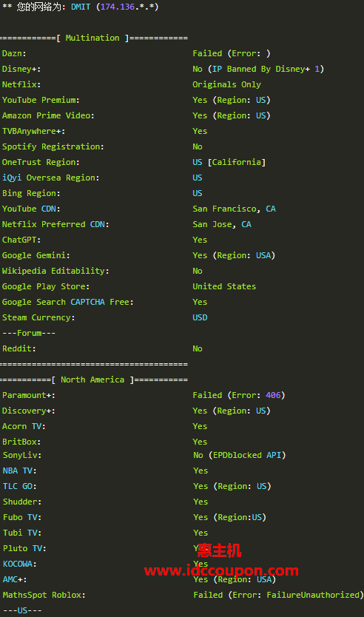Click the Paramount+ Error 406 result
This screenshot has height=617, width=364.
(x=239, y=395)
